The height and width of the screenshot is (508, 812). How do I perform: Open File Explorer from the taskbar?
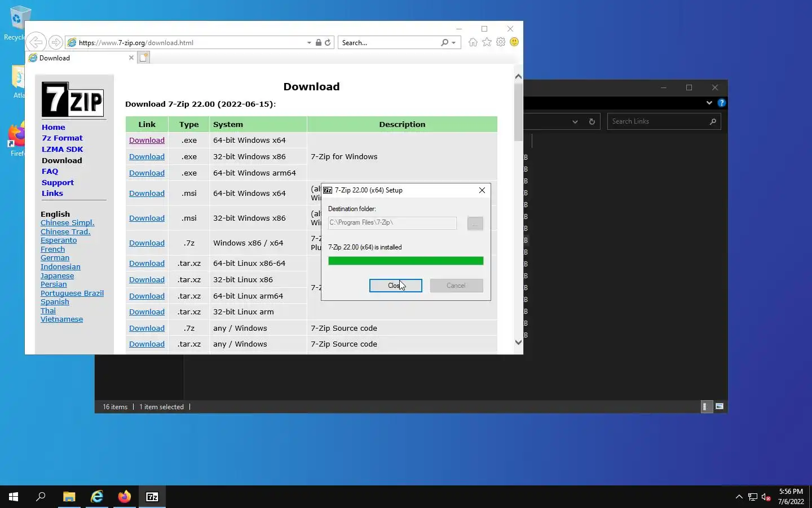tap(69, 497)
